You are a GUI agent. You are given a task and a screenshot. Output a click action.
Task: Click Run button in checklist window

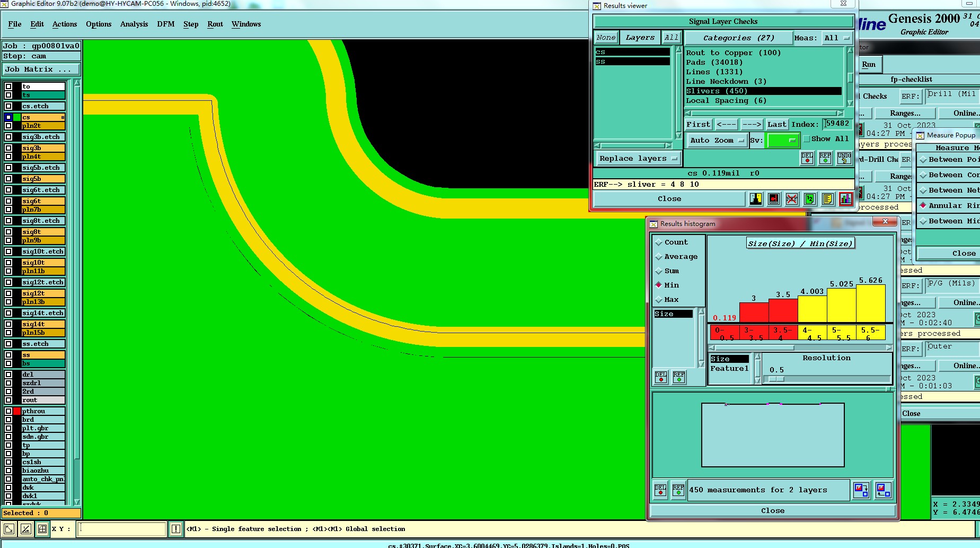[x=869, y=65]
